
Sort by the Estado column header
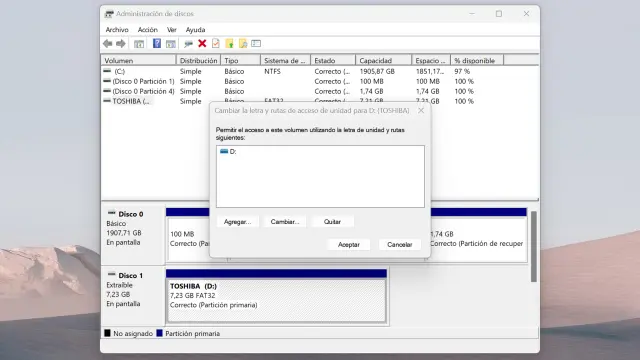[333, 60]
